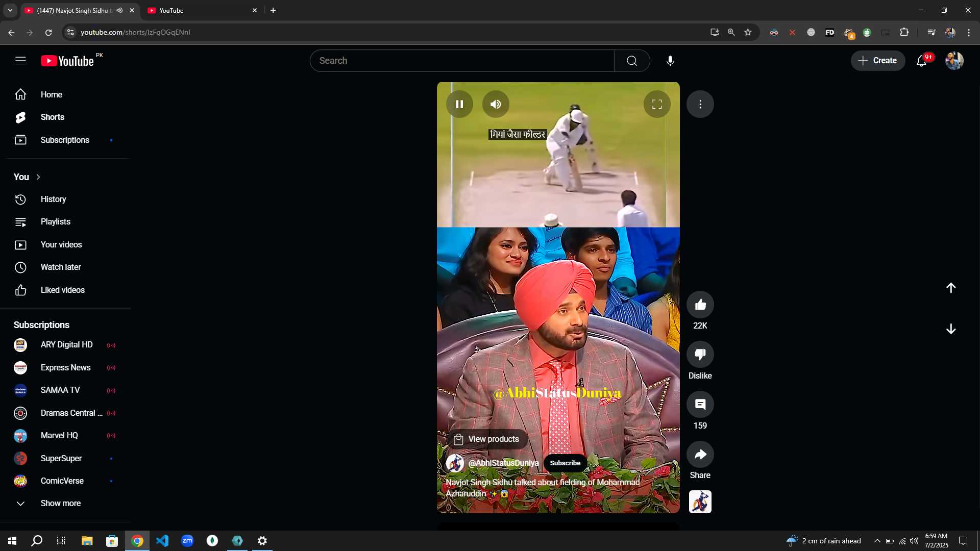The image size is (980, 551).
Task: Open Shorts in the sidebar
Action: pos(65,117)
